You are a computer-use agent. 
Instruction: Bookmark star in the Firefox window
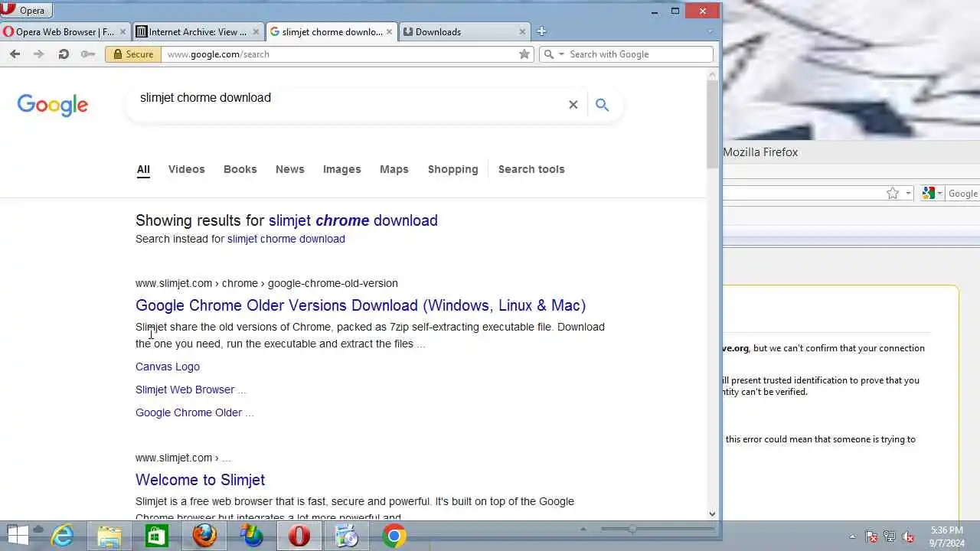pyautogui.click(x=893, y=194)
